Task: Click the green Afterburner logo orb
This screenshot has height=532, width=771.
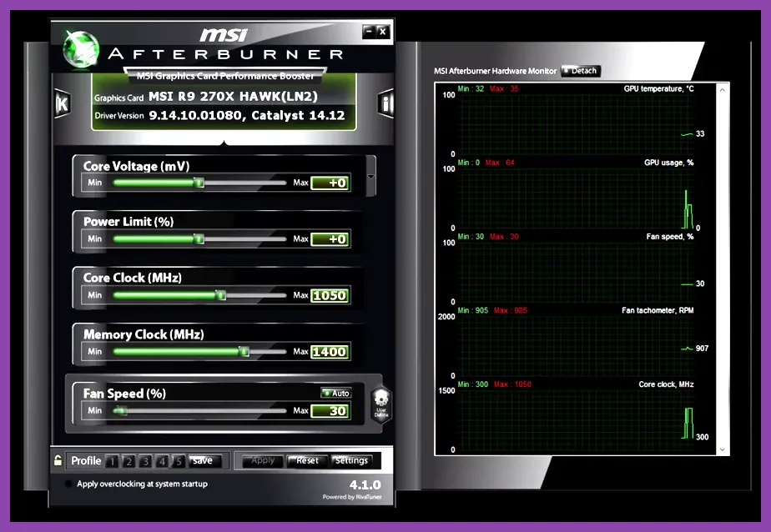Action: coord(81,49)
